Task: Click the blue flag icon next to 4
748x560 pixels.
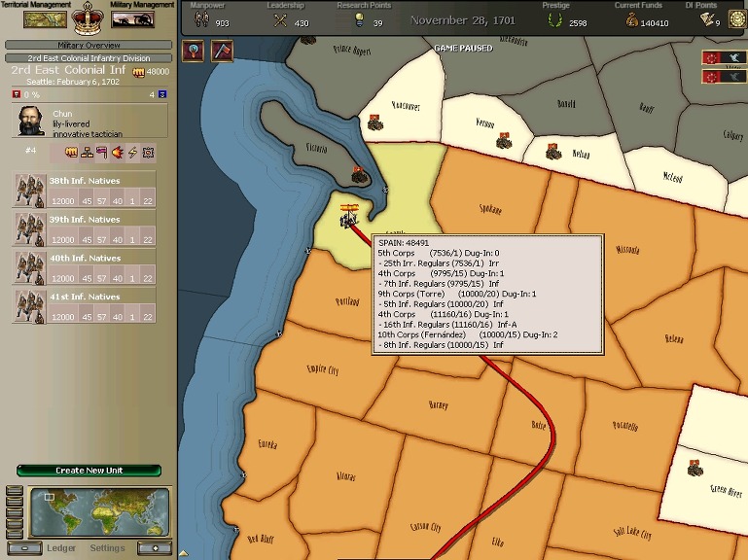Action: pos(162,94)
